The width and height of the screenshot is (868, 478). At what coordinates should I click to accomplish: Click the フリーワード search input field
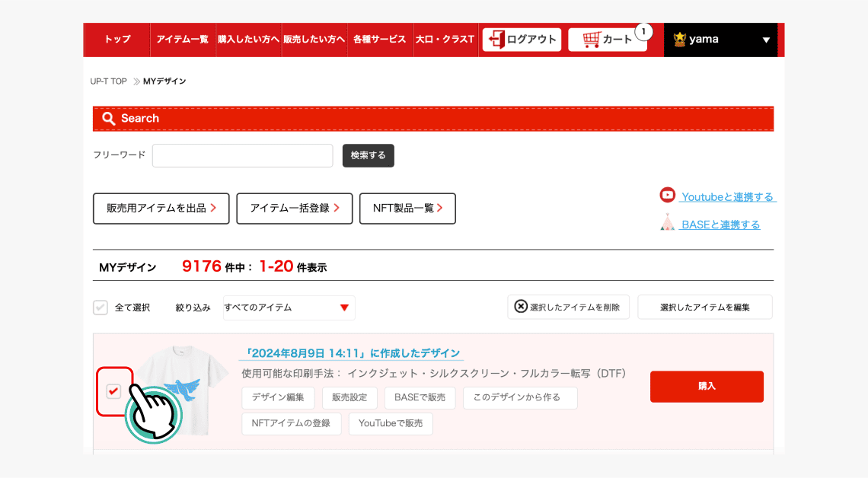pyautogui.click(x=243, y=155)
